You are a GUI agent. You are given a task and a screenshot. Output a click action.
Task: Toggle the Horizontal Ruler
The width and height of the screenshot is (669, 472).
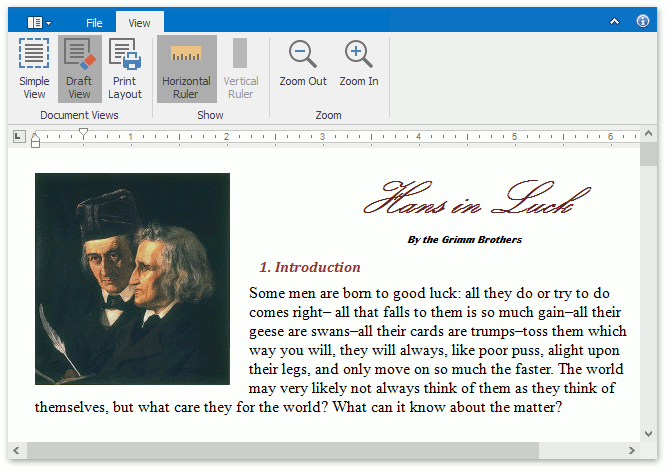186,68
